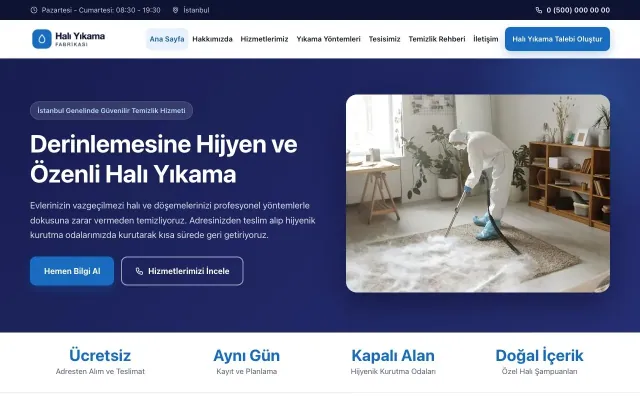Select Yıkama Yöntemleri in the navigation
This screenshot has width=640, height=400.
coord(329,39)
